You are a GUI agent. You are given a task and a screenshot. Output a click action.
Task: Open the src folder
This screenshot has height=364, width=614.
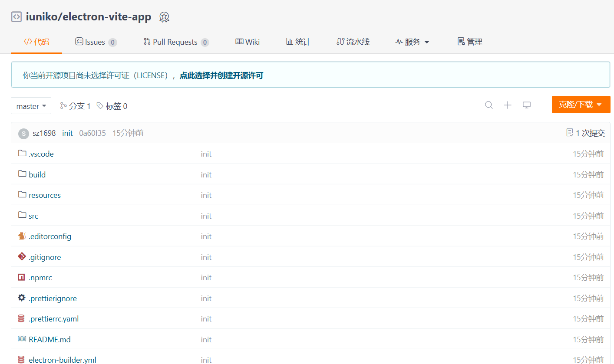tap(33, 216)
